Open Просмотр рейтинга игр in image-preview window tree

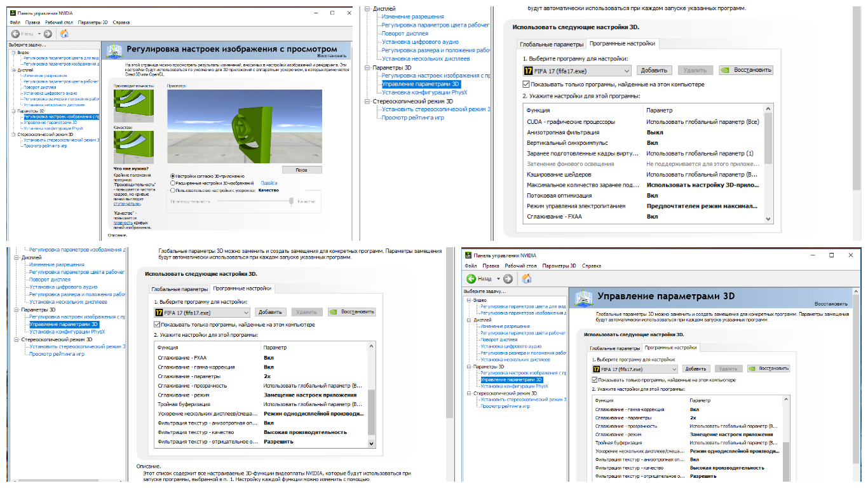(45, 146)
